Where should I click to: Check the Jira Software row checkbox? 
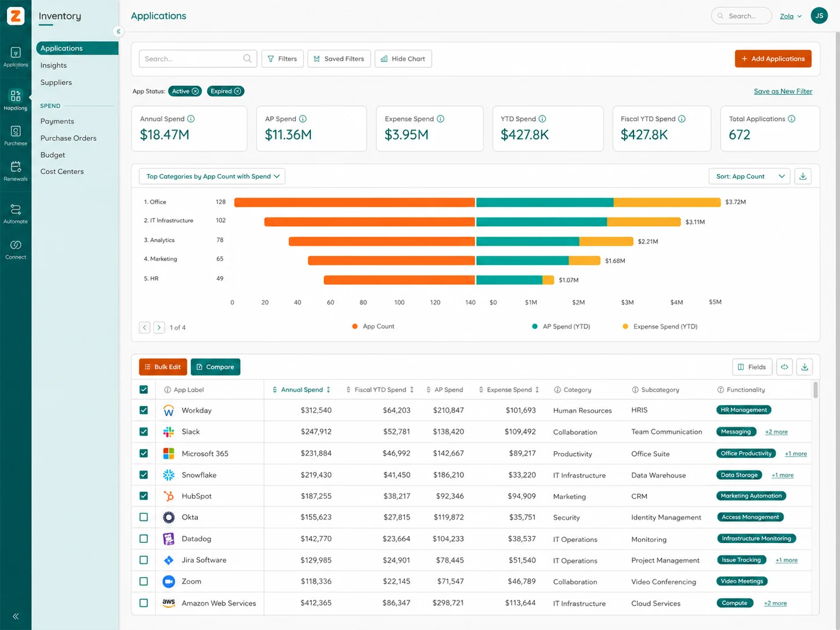pos(144,560)
